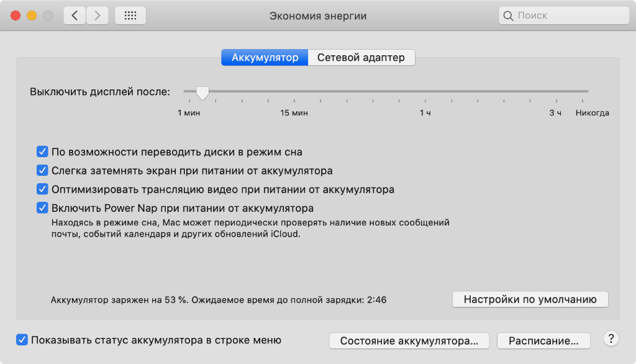
Task: Show all preferences with the grid icon
Action: [130, 16]
